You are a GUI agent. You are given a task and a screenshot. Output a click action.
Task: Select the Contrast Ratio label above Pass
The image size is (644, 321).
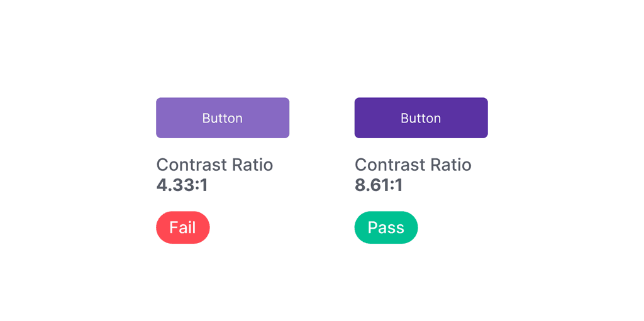pos(413,165)
